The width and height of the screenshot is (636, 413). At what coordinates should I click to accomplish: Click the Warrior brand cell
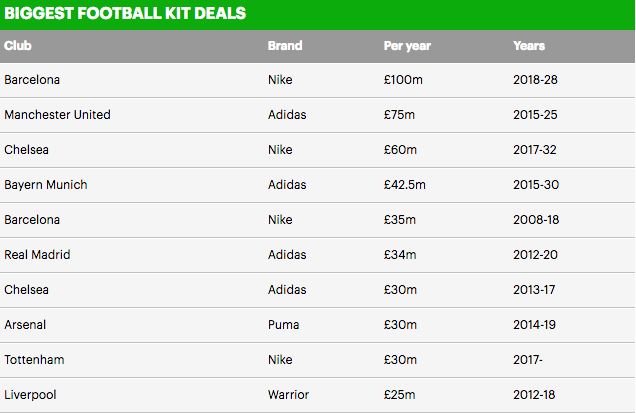pos(289,395)
